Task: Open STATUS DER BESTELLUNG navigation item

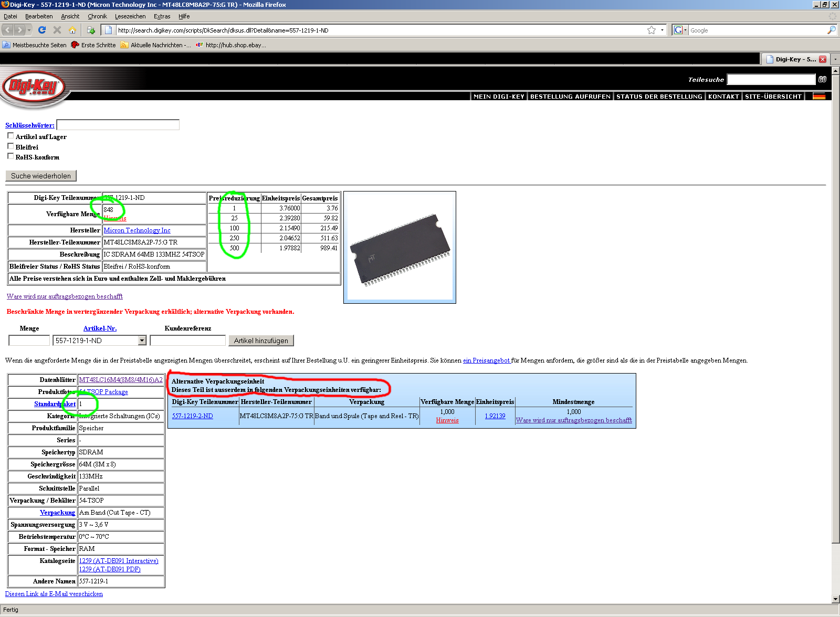Action: click(x=659, y=97)
